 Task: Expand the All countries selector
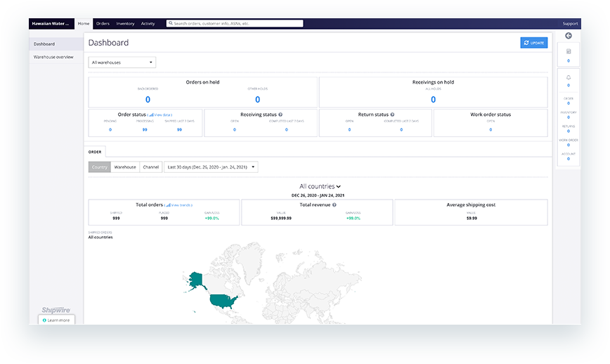coord(320,186)
